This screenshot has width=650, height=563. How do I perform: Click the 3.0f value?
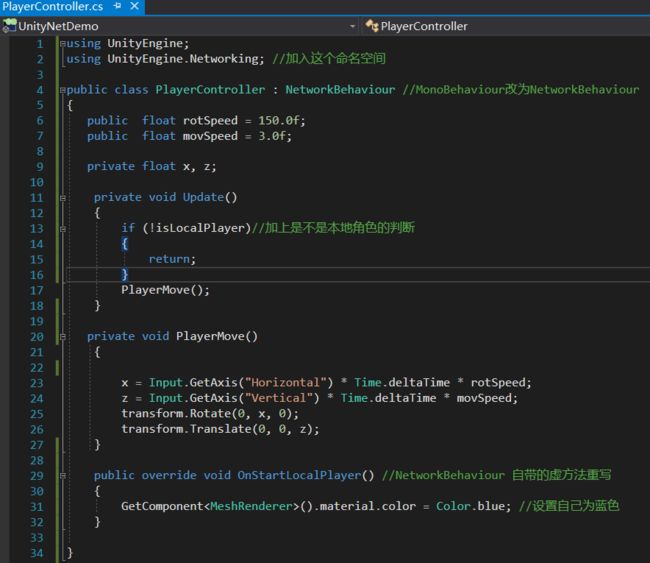(x=272, y=136)
